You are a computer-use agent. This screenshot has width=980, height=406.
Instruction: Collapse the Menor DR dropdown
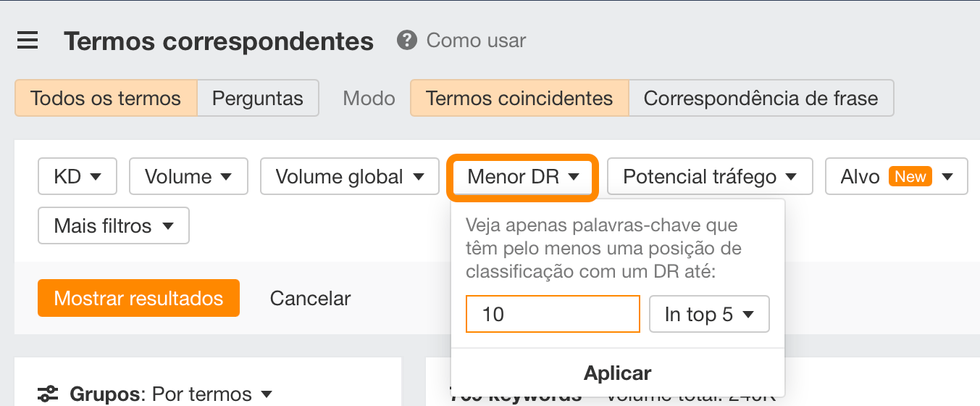[x=523, y=177]
